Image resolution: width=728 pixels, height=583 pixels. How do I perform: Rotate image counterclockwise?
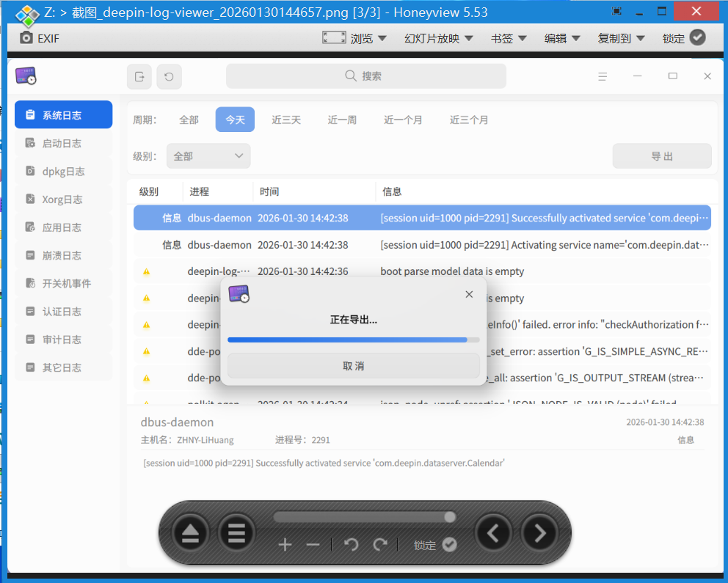[352, 545]
